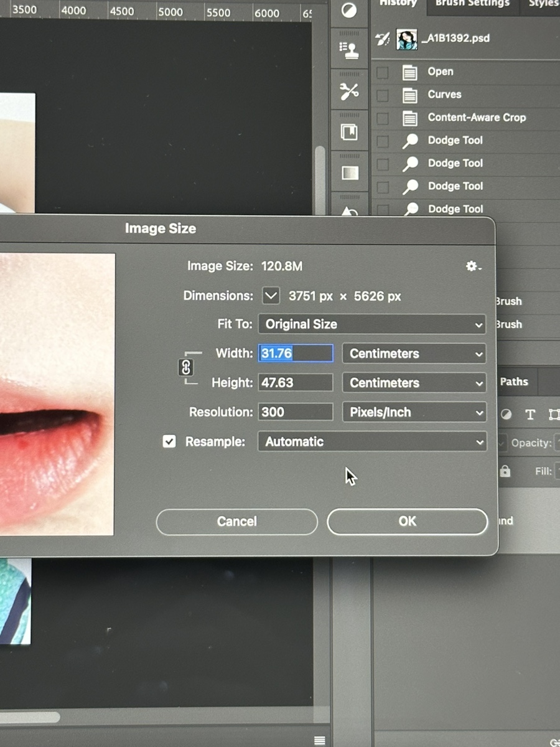Toggle the Resample checkbox

(x=169, y=441)
